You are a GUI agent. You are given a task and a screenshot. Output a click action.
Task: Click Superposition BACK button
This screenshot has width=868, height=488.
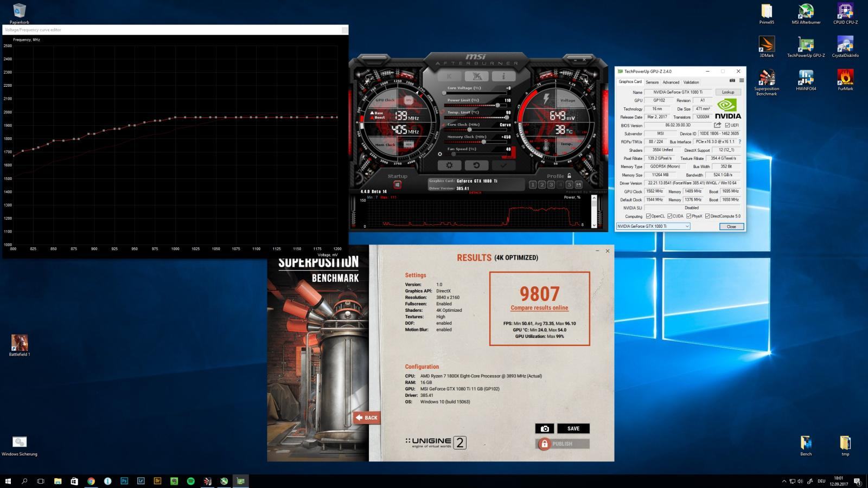pyautogui.click(x=367, y=418)
